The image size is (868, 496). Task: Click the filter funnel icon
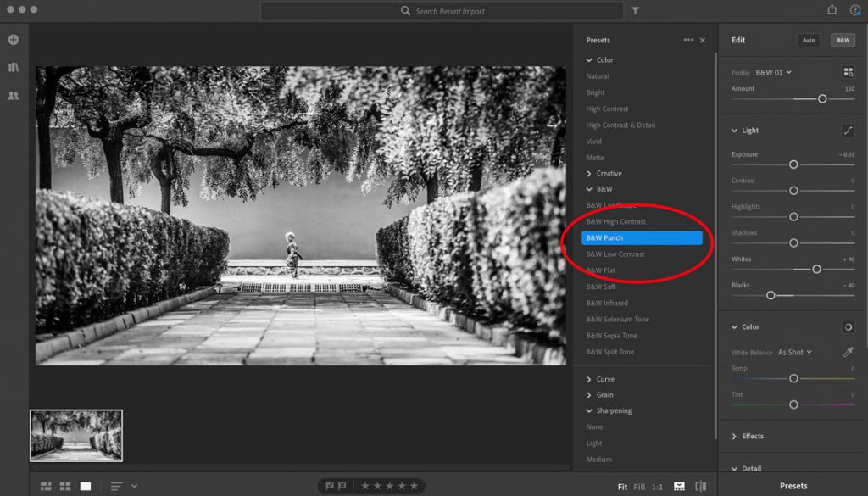636,10
